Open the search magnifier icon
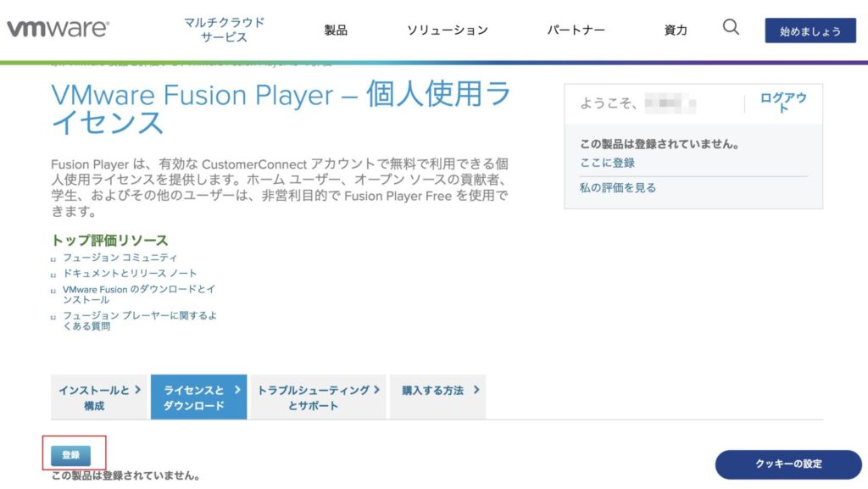Image resolution: width=868 pixels, height=489 pixels. point(731,27)
